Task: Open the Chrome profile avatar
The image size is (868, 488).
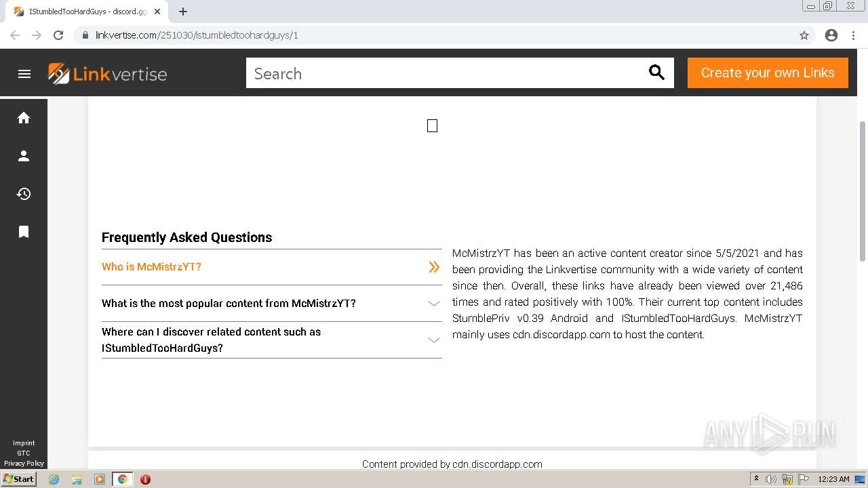Action: click(x=831, y=35)
